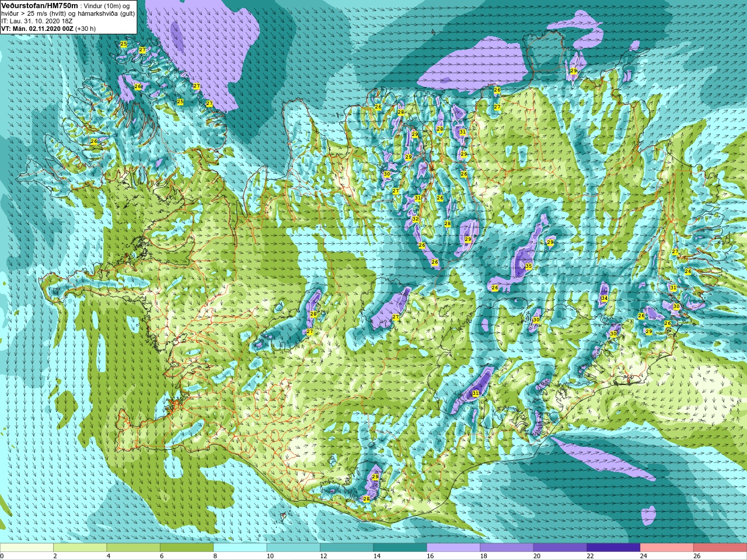Choose the legend color between 12 and 14
The image size is (747, 560).
pos(347,548)
